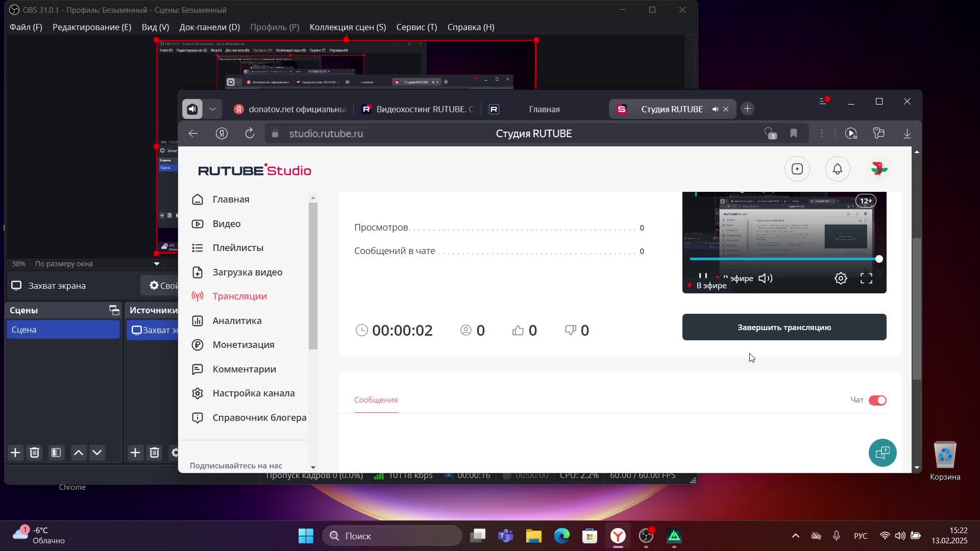
Task: Switch to Видеохостинг RUTUBE tab
Action: tap(418, 109)
